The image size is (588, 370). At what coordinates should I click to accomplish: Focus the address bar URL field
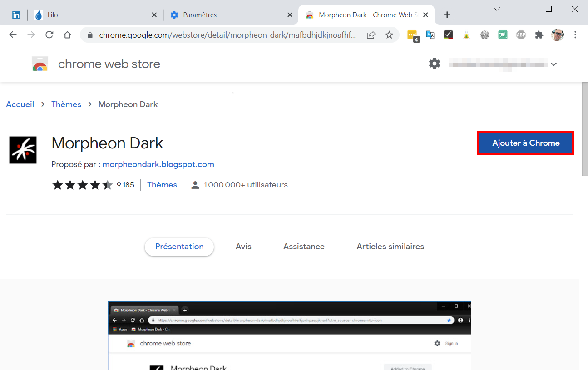228,35
